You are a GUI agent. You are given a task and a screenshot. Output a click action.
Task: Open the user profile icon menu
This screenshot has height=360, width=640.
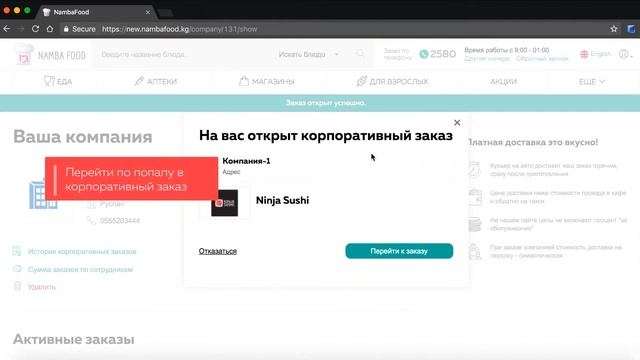pos(625,54)
